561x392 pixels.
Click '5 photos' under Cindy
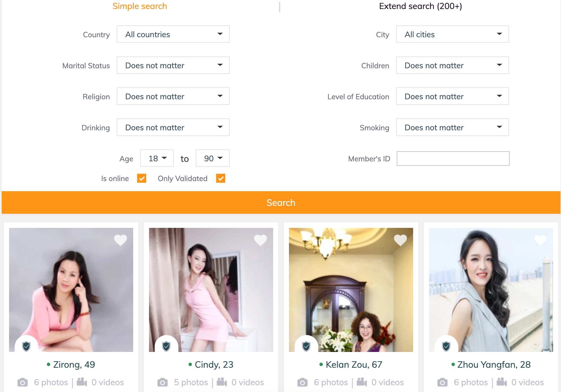tap(191, 382)
